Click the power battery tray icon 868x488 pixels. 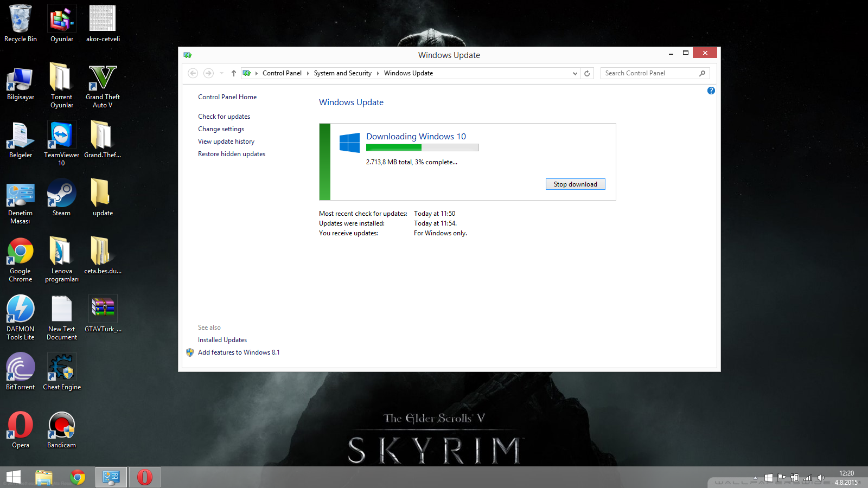point(795,478)
